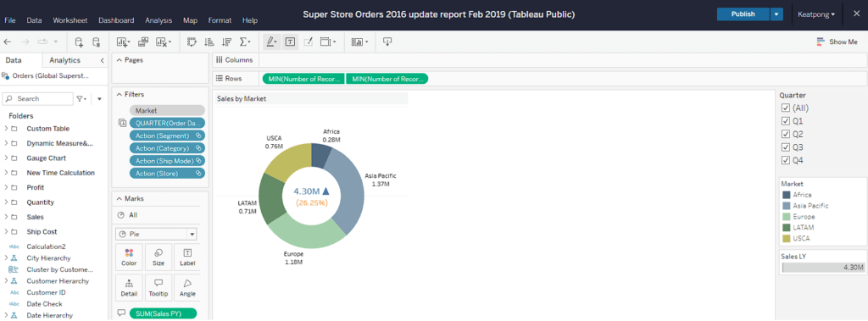Open the Map menu

[x=190, y=20]
